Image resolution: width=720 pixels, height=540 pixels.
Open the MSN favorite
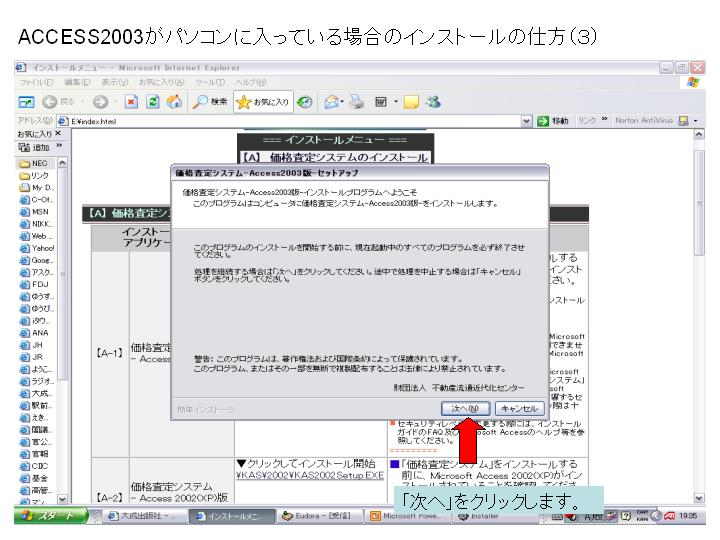[34, 212]
